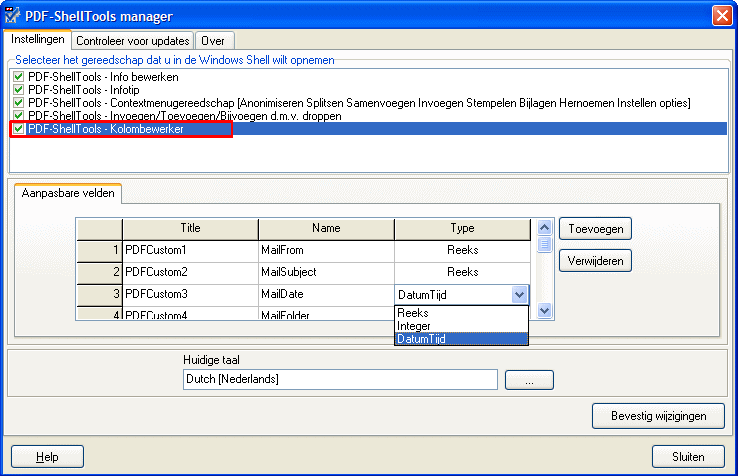This screenshot has width=738, height=476.
Task: Click row header number 2
Action: [x=99, y=273]
